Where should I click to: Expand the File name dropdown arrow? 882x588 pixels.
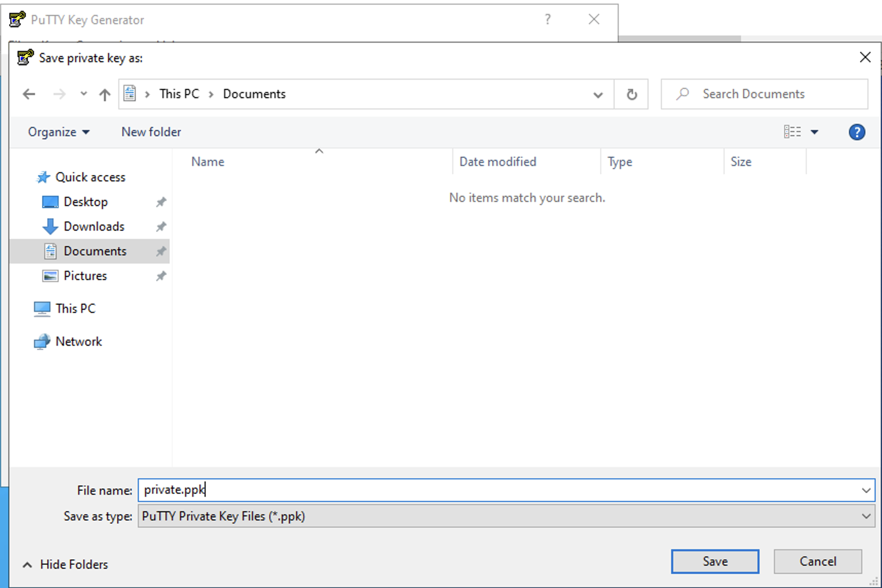(866, 490)
